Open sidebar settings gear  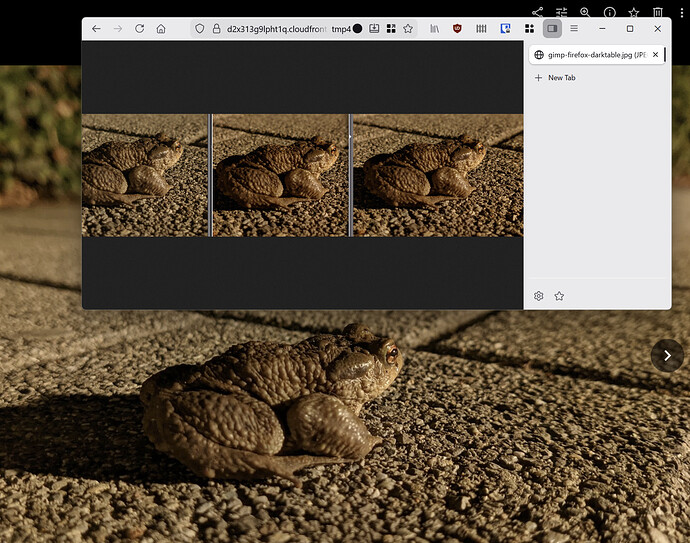539,296
